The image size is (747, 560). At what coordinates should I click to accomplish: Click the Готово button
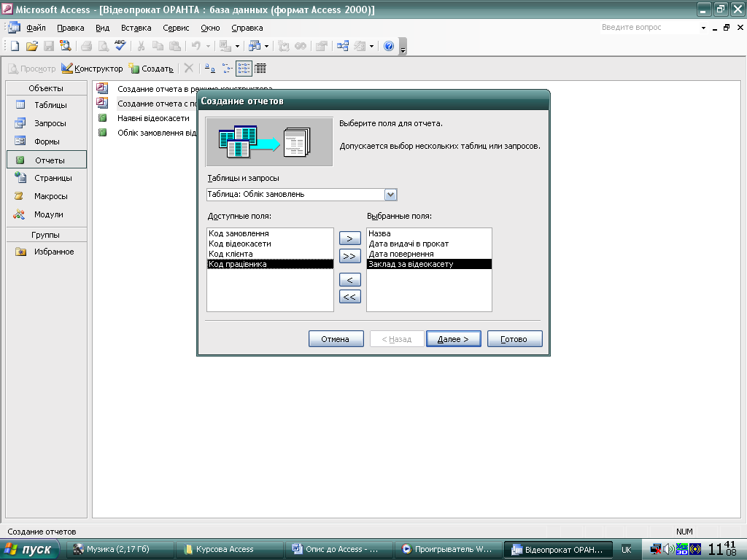514,339
